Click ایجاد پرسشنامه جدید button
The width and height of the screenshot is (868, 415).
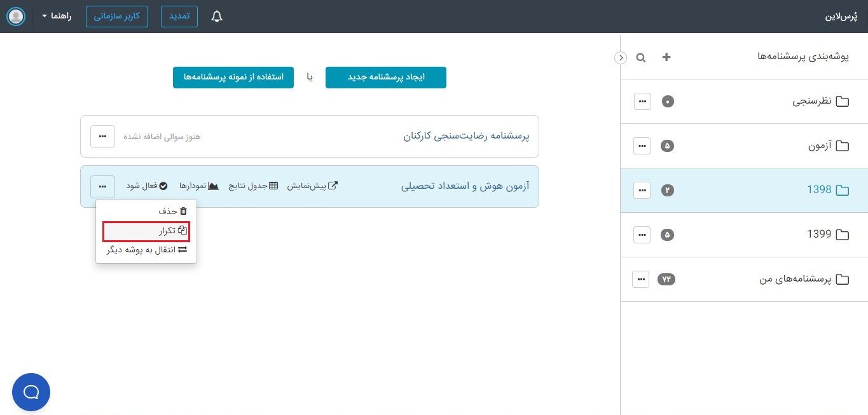(x=386, y=78)
